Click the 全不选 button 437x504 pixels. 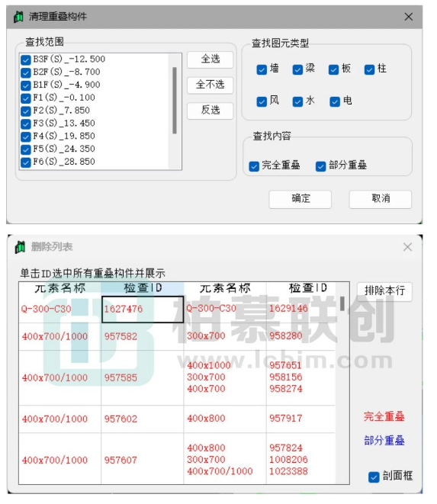[210, 85]
